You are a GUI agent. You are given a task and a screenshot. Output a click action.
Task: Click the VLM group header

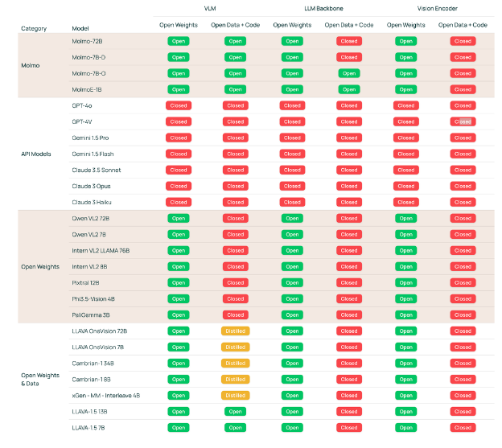(210, 8)
